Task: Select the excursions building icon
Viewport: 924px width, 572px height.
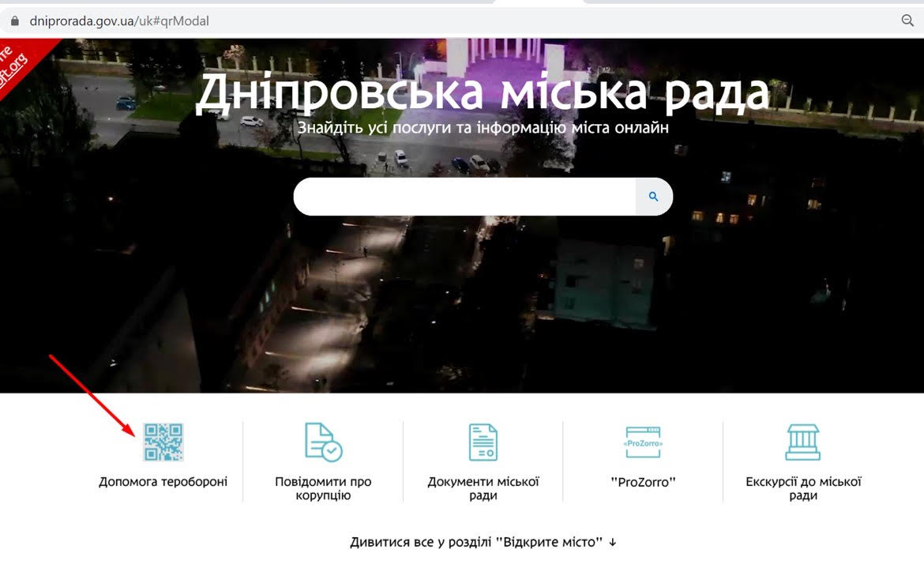Action: pyautogui.click(x=802, y=442)
